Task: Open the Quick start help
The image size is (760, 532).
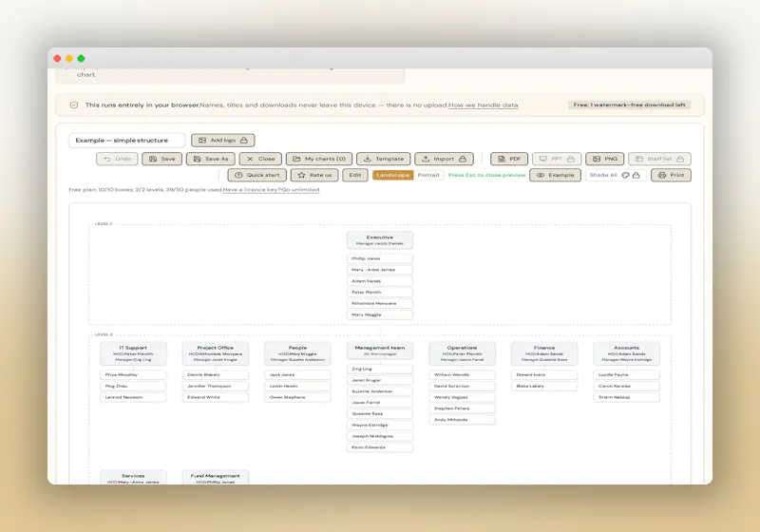Action: tap(256, 176)
